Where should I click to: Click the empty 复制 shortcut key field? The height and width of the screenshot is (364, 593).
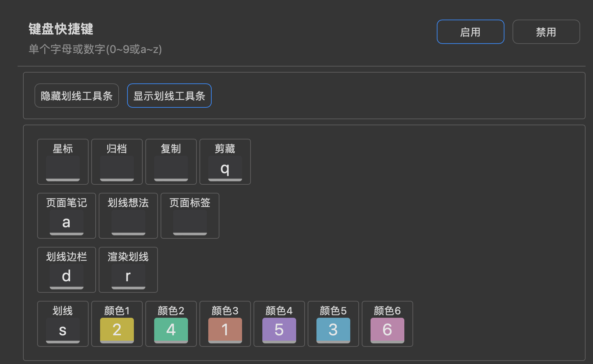[x=171, y=168]
